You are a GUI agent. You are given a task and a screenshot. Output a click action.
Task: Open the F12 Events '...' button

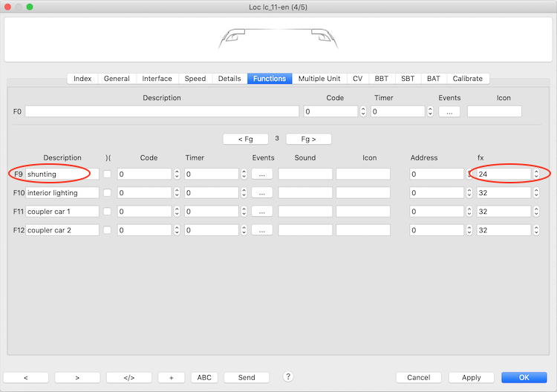pos(262,230)
